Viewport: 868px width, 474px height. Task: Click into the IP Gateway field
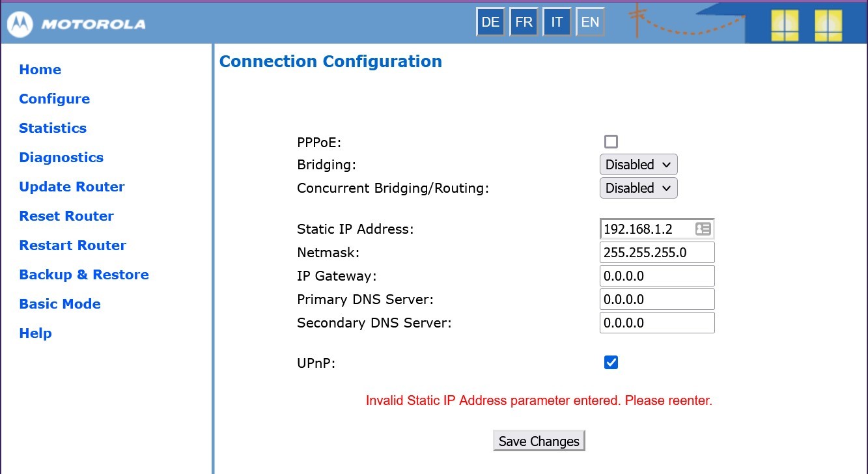[656, 276]
